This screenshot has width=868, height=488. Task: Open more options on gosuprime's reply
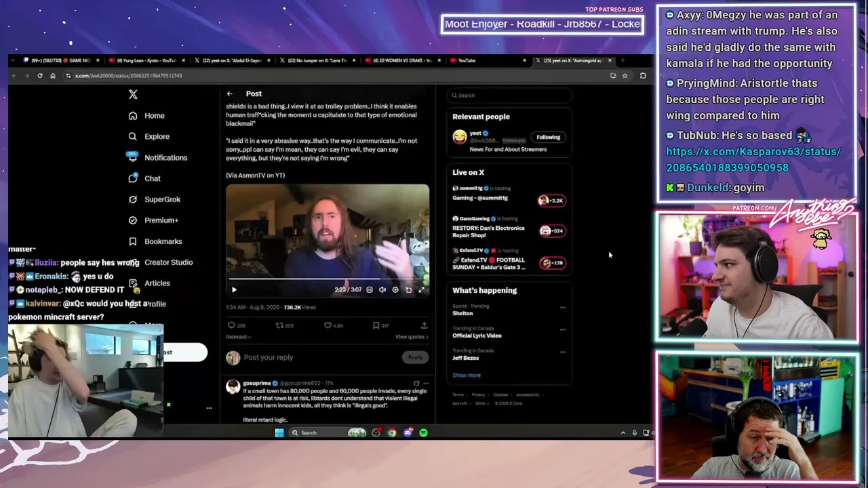(x=426, y=384)
